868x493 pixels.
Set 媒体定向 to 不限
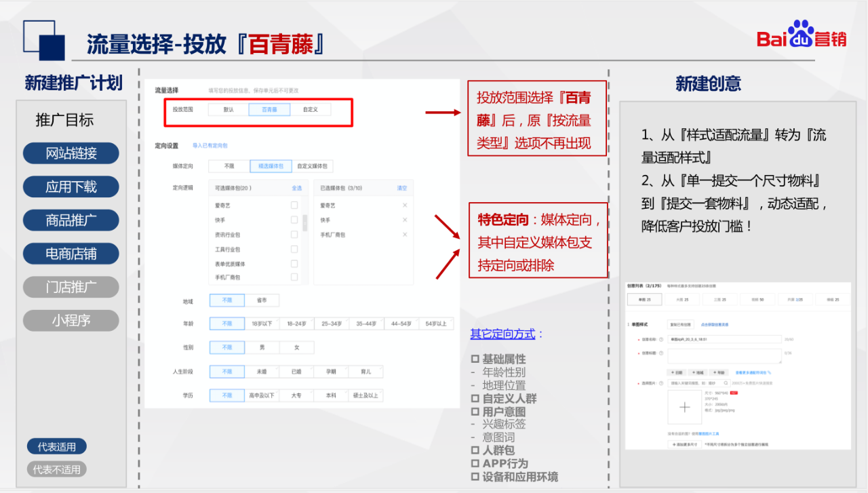[229, 166]
